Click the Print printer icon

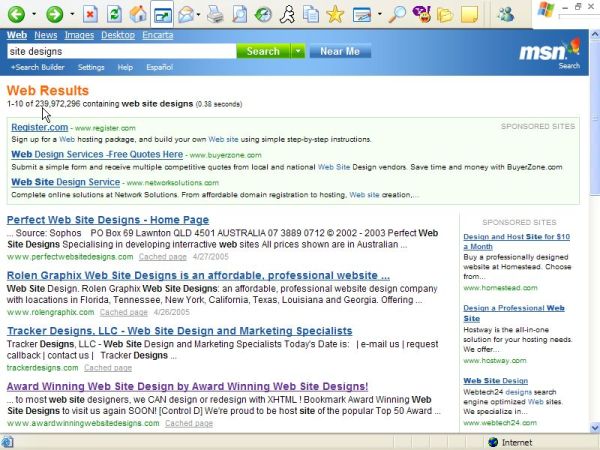coord(215,14)
